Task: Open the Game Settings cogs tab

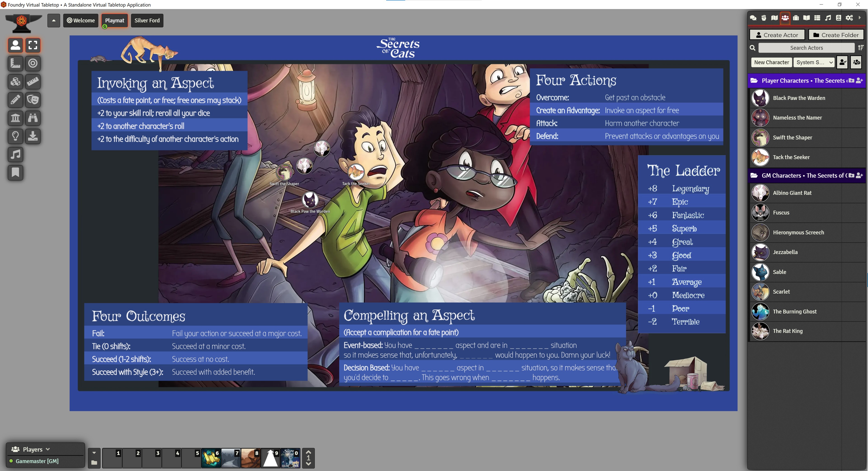Action: pyautogui.click(x=849, y=18)
